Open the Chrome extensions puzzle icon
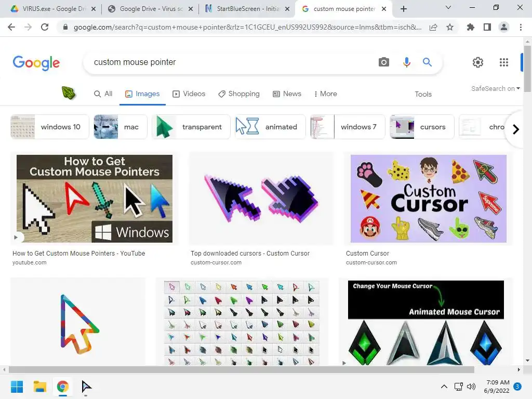Viewport: 532px width, 399px height. 470,27
